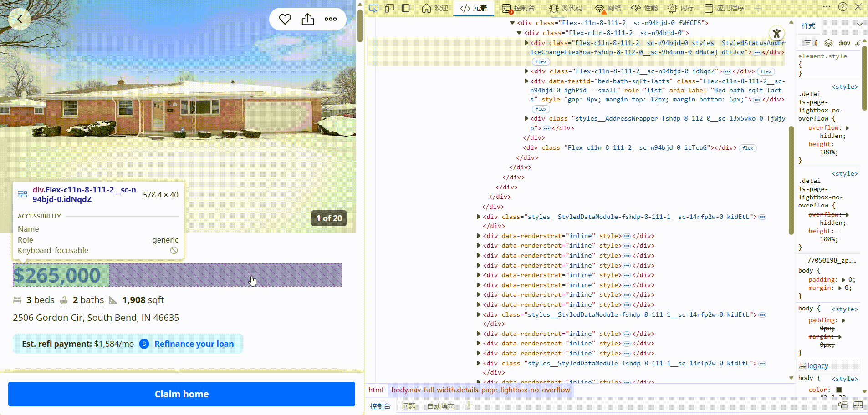Expand the ellipsis in the idNqdZ div
Screen dimensions: 868x415
(x=727, y=71)
